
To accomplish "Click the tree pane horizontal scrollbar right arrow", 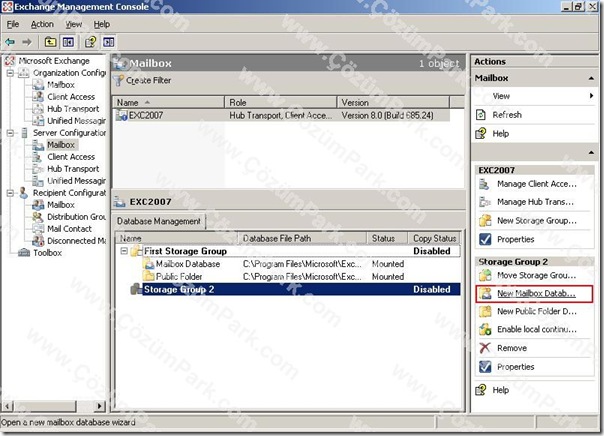I will 99,406.
